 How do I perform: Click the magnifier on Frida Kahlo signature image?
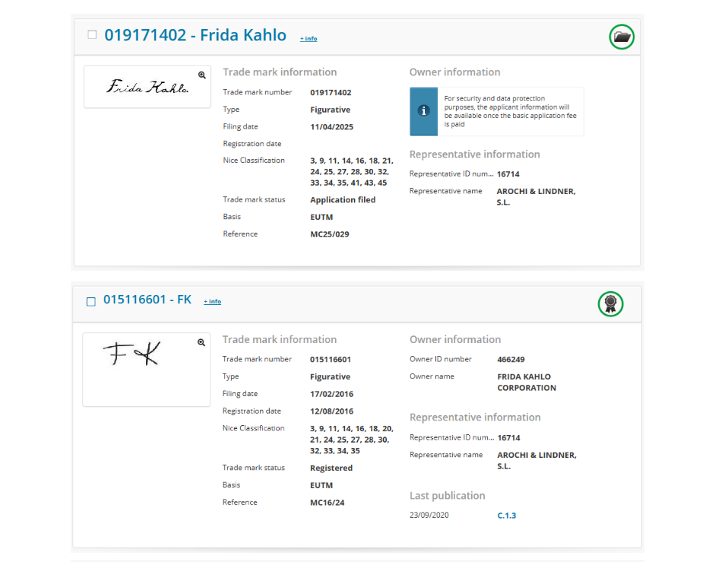tap(202, 75)
